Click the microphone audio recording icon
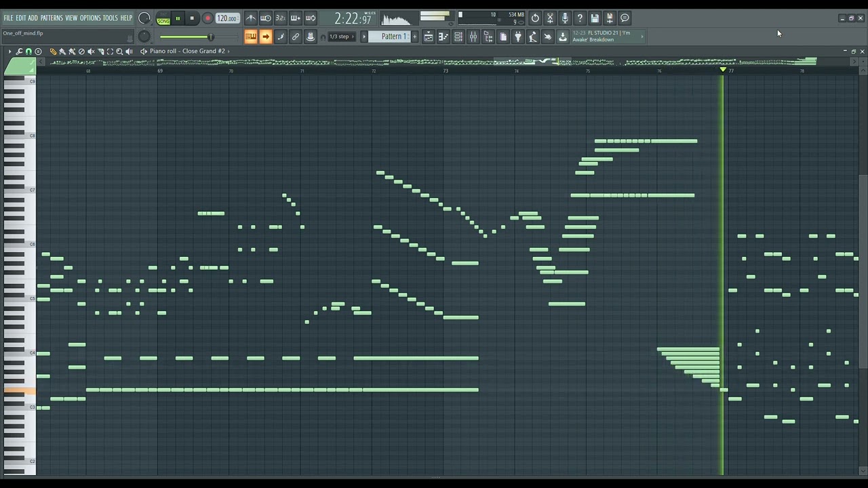Viewport: 868px width, 488px height. coord(565,18)
